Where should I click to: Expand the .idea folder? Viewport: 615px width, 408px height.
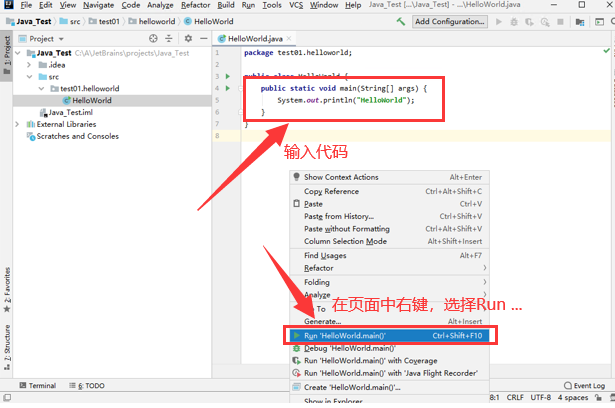tap(29, 65)
